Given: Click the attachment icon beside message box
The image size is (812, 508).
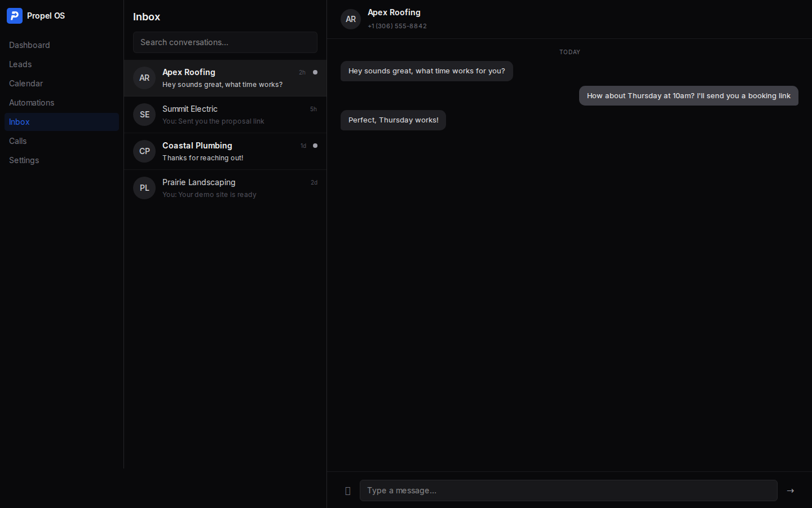Looking at the screenshot, I should (348, 491).
